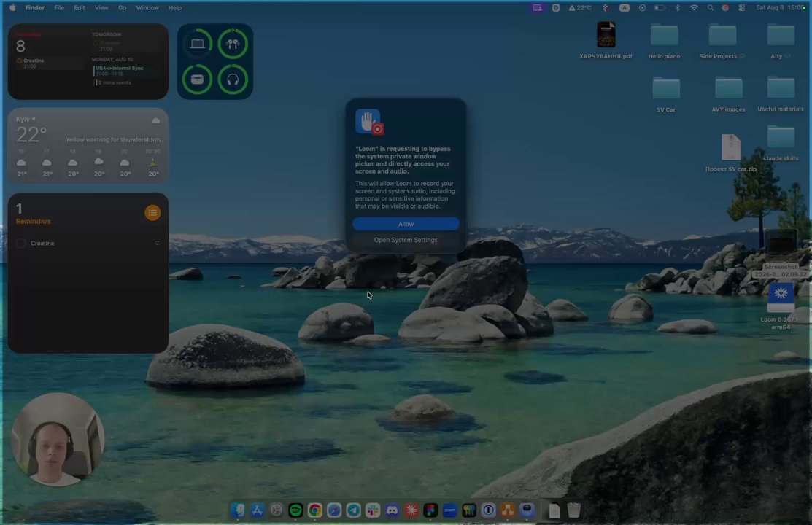Select the SV Car folder
812x525 pixels.
click(x=666, y=94)
